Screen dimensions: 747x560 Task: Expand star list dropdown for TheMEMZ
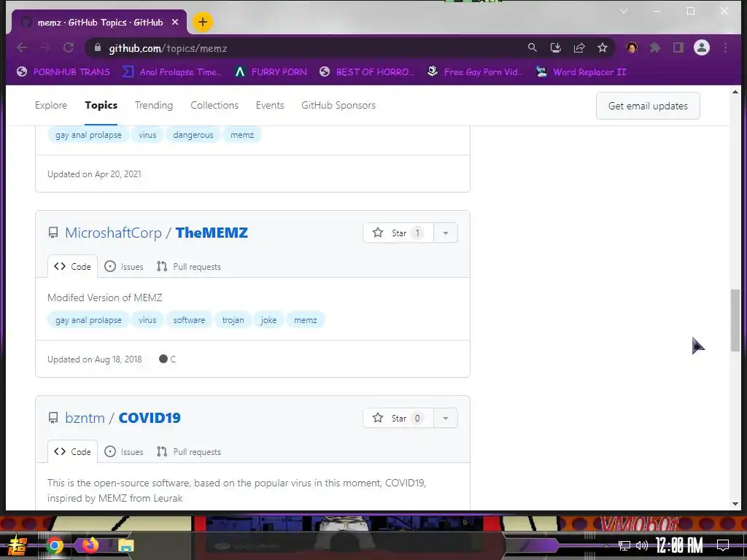(446, 233)
